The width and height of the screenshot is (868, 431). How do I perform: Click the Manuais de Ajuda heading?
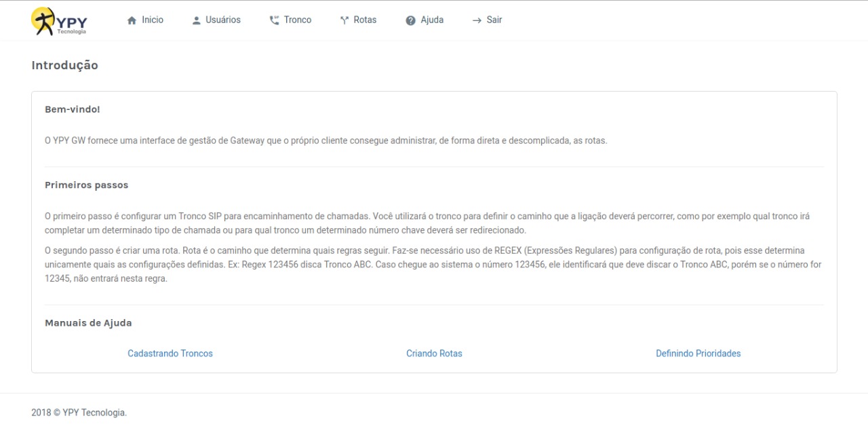(88, 323)
